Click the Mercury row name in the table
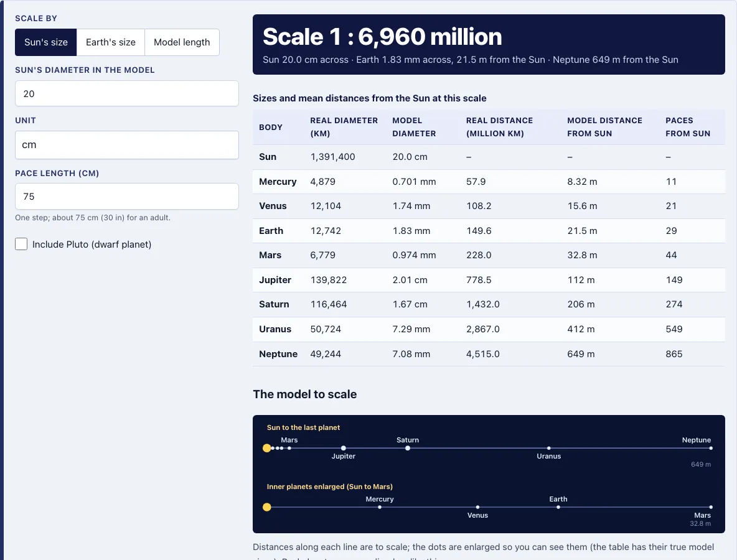 pos(278,182)
